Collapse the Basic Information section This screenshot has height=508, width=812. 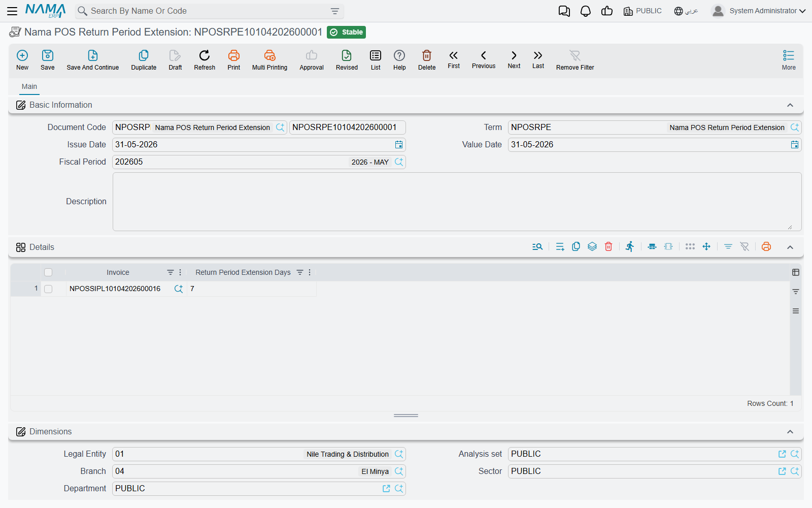790,105
